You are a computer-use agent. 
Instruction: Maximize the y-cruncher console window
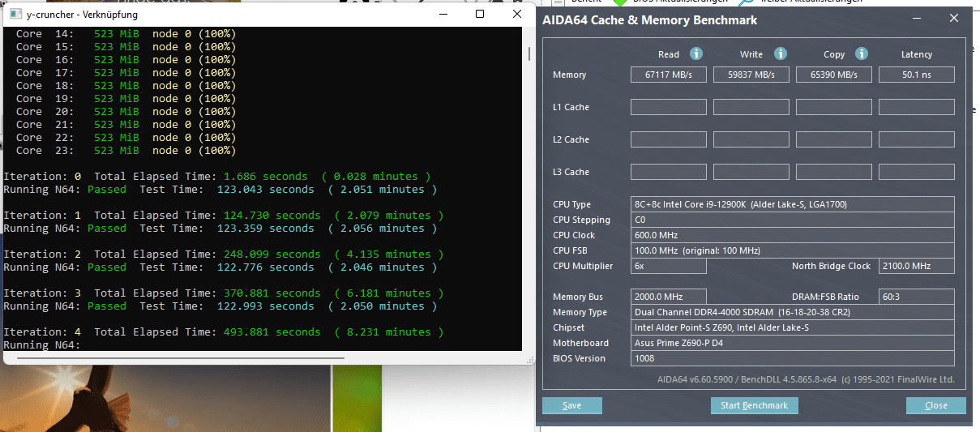(x=480, y=15)
